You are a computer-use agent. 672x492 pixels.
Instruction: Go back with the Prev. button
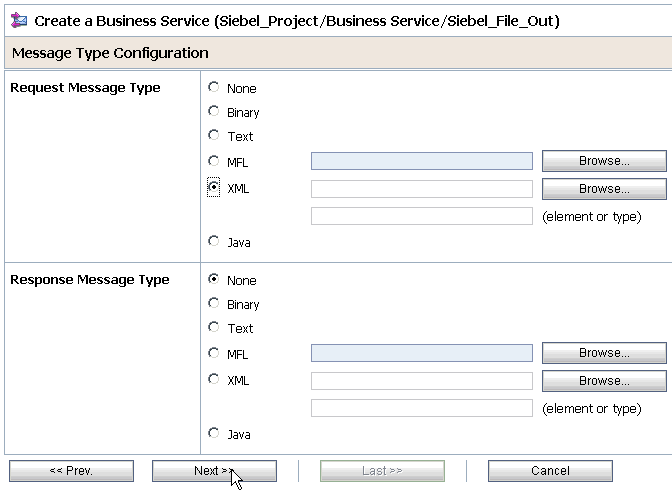[x=71, y=471]
